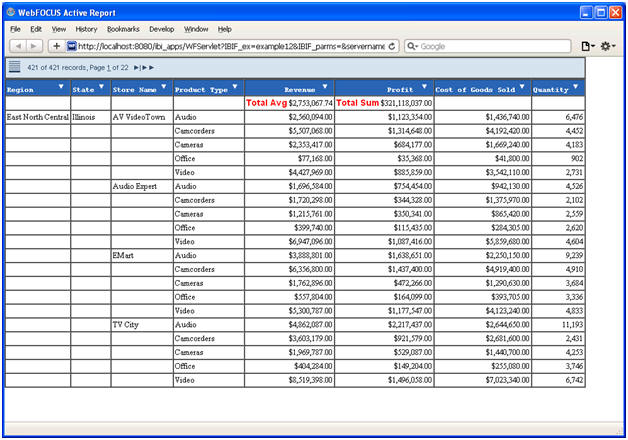Click the Total Avg $2,753,067.74 cell
Screen dimensions: 628x440
(x=289, y=103)
